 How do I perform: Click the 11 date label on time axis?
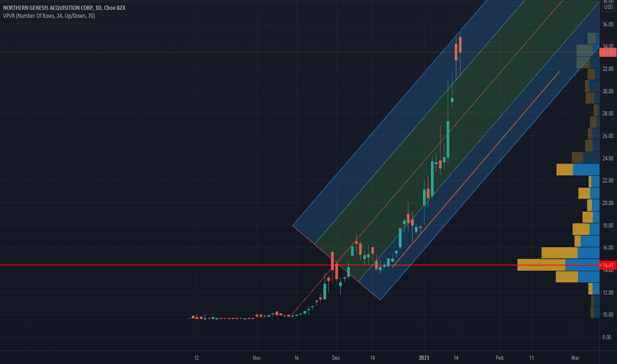click(x=531, y=357)
